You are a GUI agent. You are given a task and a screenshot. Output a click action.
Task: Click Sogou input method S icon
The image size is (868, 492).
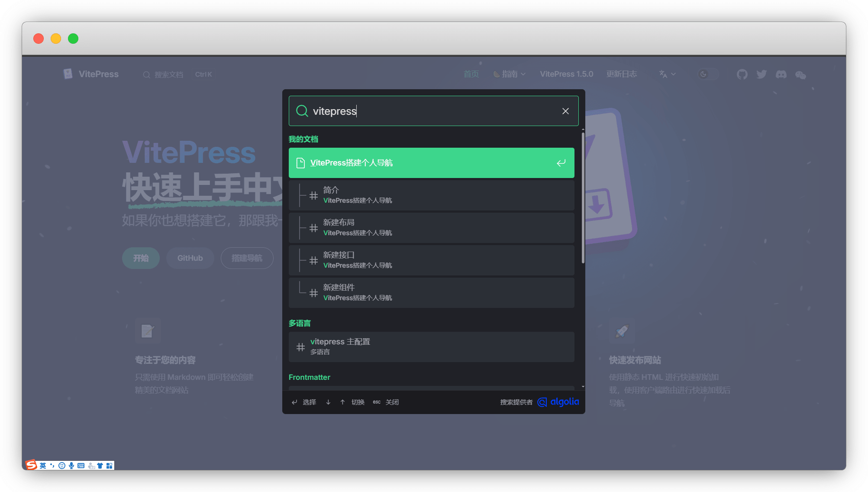31,465
